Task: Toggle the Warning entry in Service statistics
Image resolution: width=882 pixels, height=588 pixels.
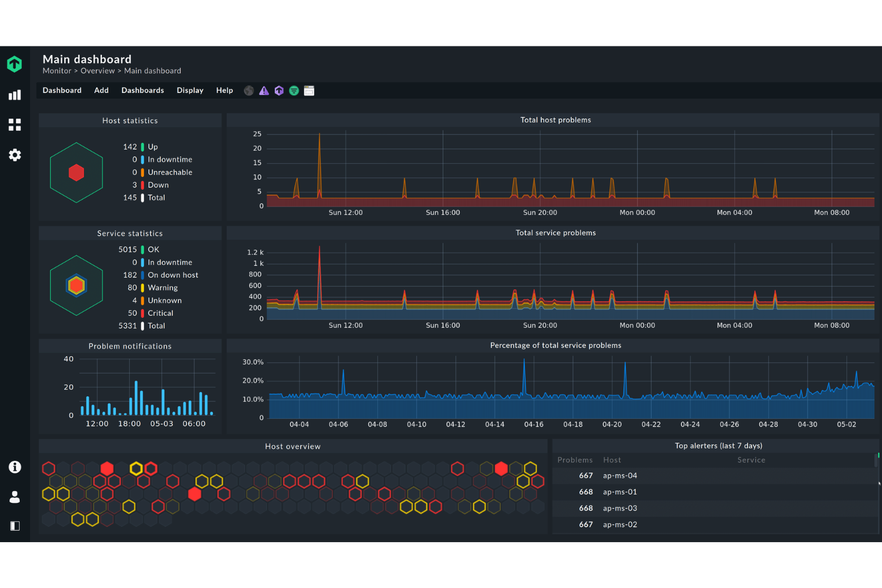Action: (162, 287)
